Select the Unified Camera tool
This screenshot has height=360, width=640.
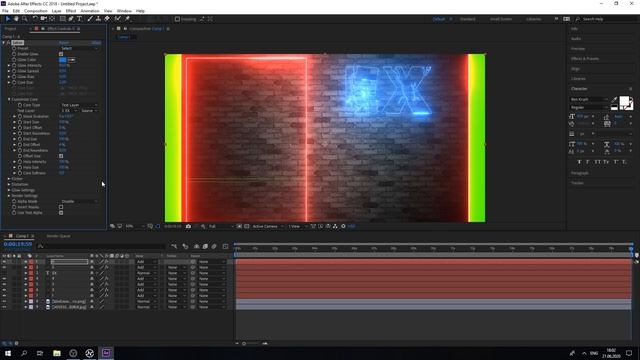[44, 19]
